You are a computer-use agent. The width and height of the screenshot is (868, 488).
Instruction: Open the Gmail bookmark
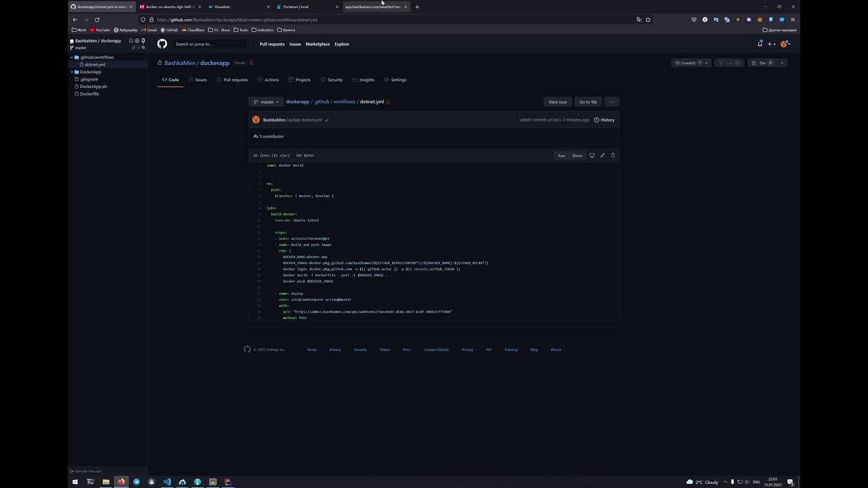pyautogui.click(x=149, y=30)
